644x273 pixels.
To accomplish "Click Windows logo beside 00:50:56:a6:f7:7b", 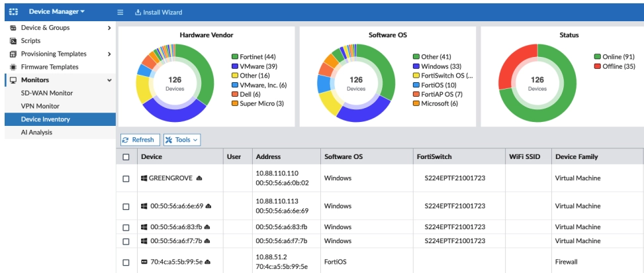I will click(144, 241).
